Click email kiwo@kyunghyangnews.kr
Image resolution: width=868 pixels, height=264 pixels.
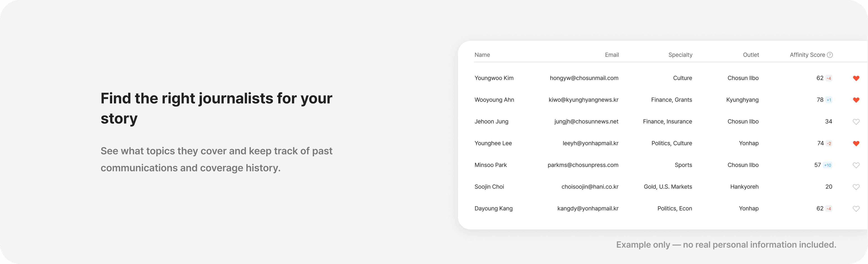(583, 100)
